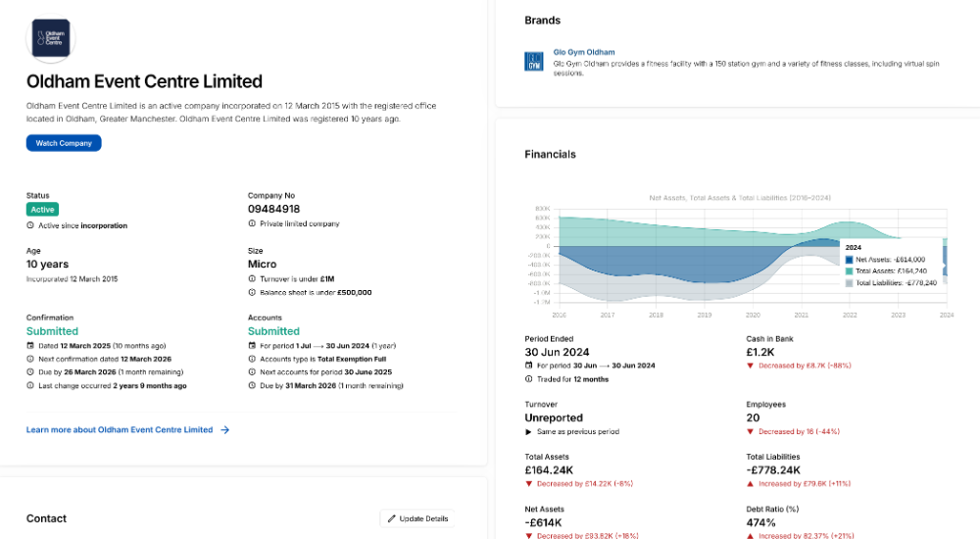Click the arrow icon after Learn more link

click(x=225, y=430)
